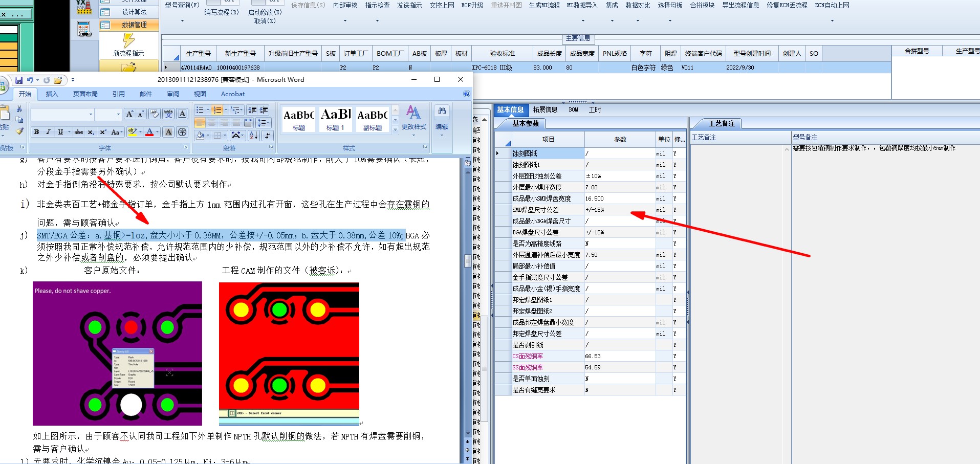This screenshot has height=464, width=980.
Task: Apply the yellow text highlight color
Action: click(132, 132)
